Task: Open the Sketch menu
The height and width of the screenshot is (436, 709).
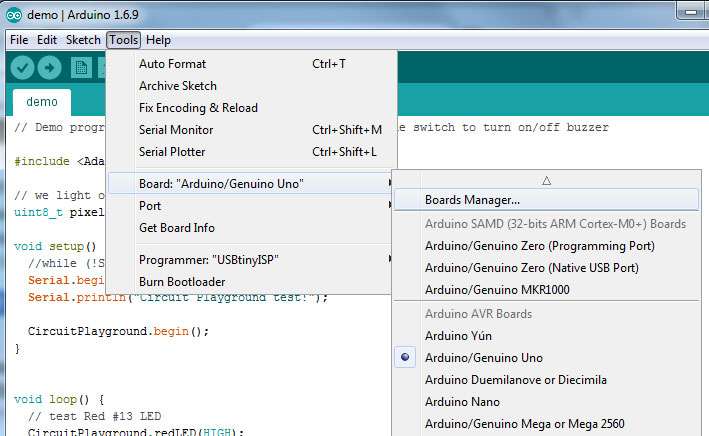Action: 83,40
